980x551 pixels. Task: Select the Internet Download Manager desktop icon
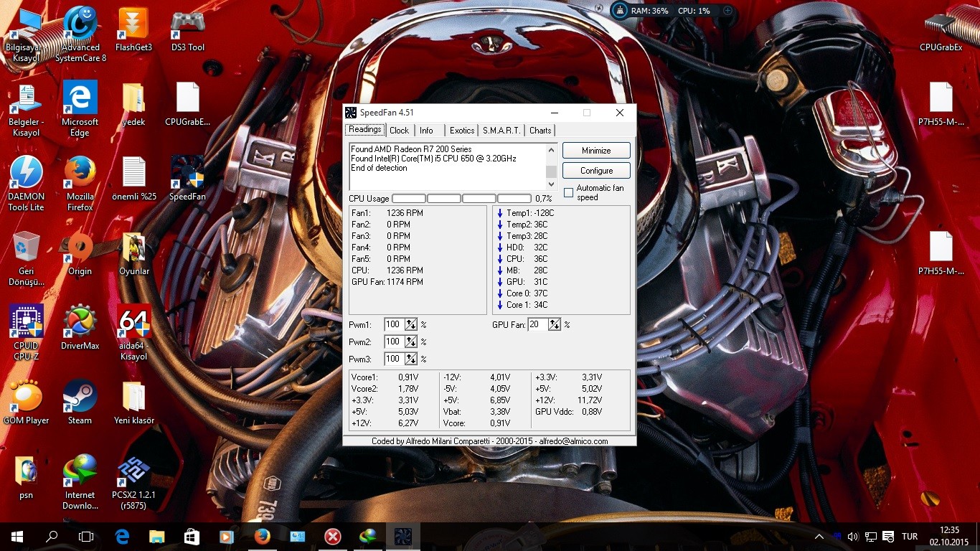click(x=80, y=482)
